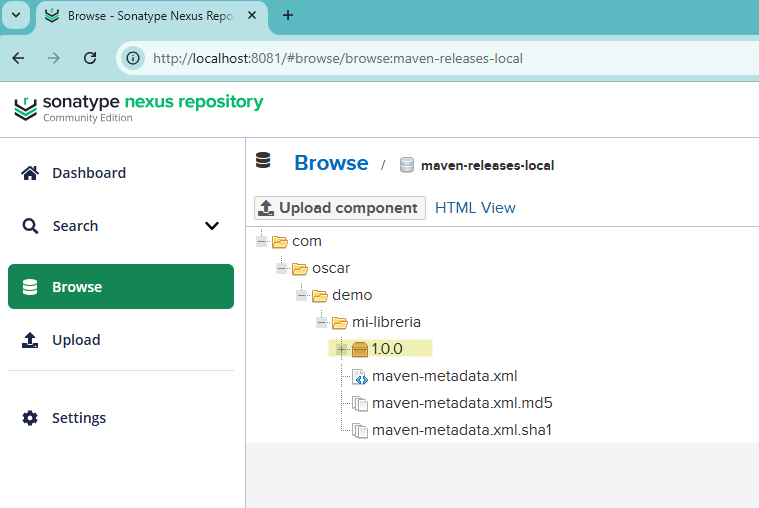Collapse the oscar tree node

[282, 268]
